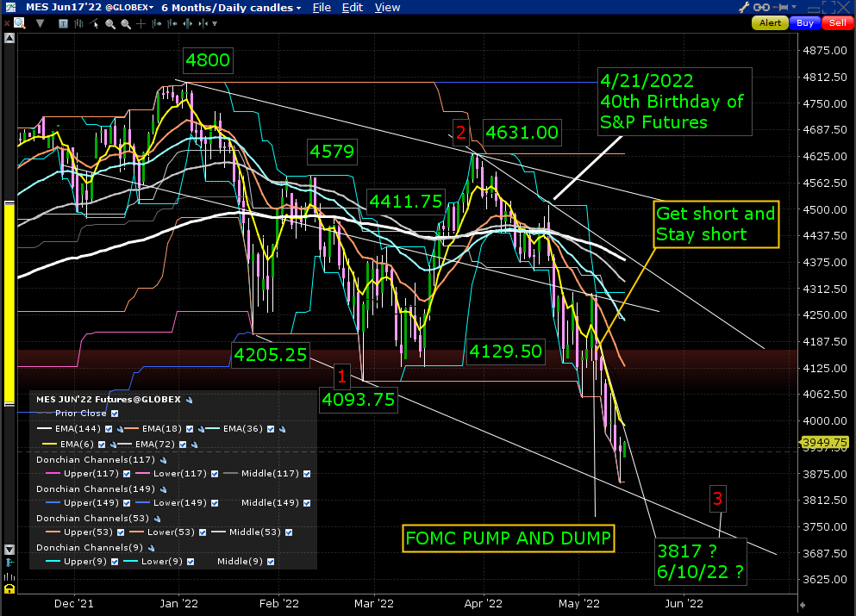
Task: Click the Upper(9) checkbox
Action: (x=115, y=562)
